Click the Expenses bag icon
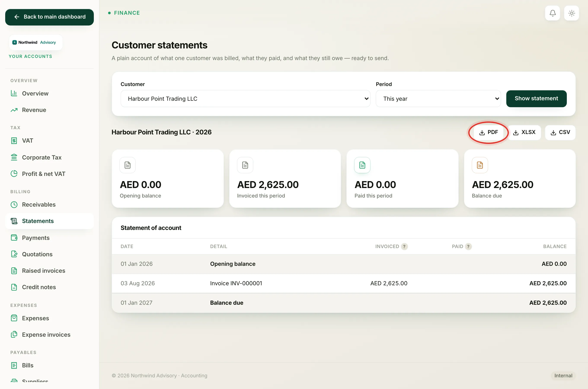 (x=14, y=318)
